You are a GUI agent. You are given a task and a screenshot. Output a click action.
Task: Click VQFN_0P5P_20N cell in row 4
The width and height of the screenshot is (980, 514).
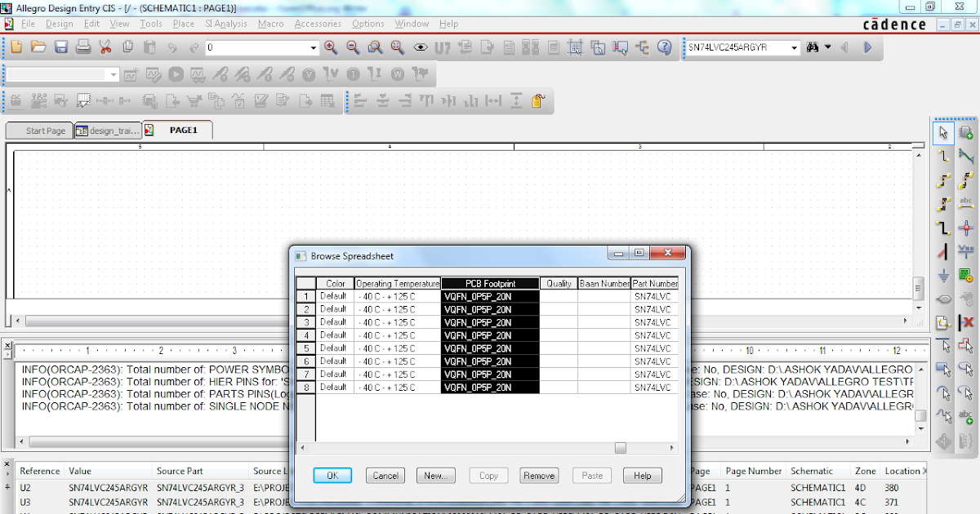(490, 335)
